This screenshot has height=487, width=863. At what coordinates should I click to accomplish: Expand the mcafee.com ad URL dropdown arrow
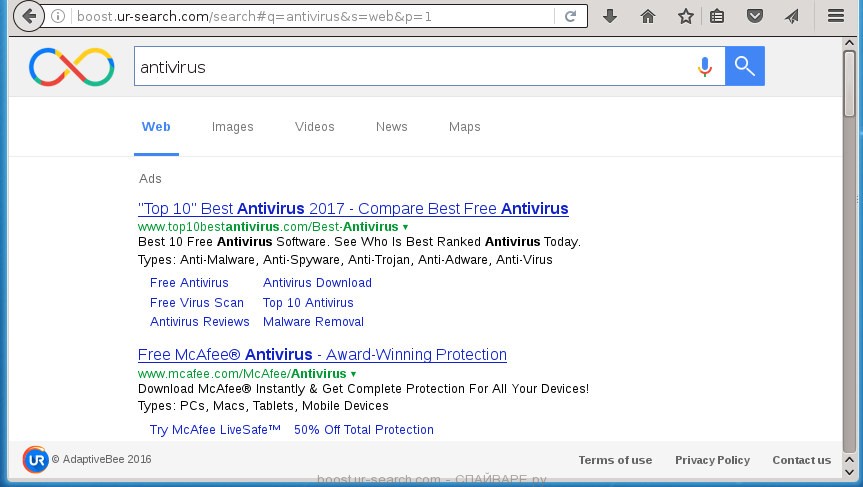[353, 374]
